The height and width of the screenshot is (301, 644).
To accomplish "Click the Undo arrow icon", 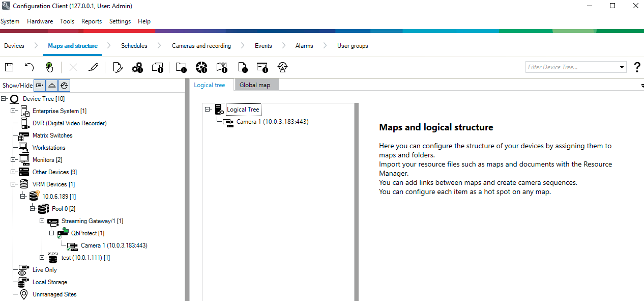I will click(x=29, y=67).
